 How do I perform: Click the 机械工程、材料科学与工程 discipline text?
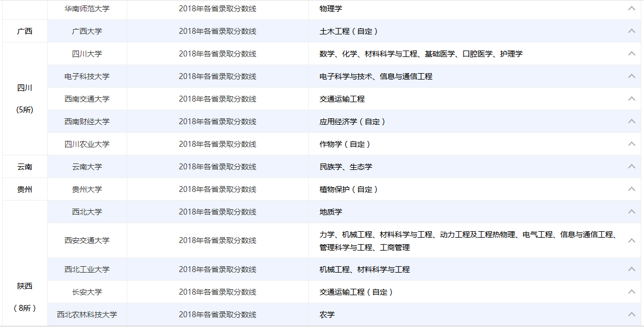365,269
